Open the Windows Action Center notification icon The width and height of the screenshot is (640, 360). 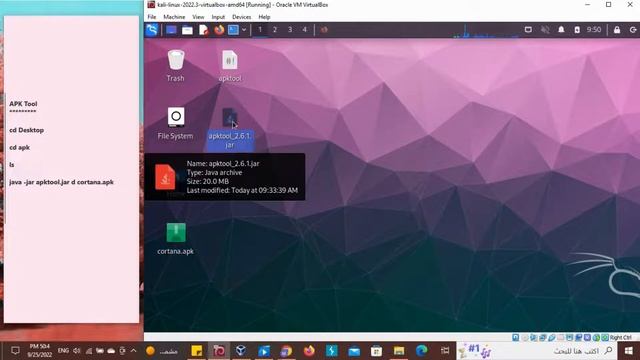15,351
